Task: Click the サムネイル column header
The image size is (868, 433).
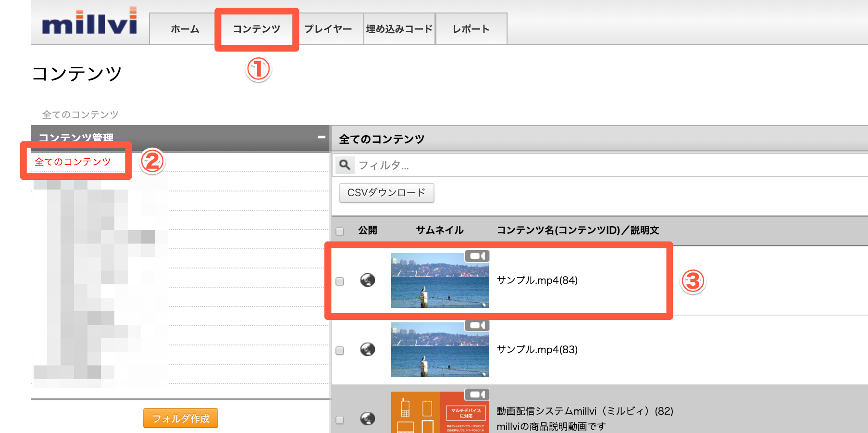Action: click(440, 230)
